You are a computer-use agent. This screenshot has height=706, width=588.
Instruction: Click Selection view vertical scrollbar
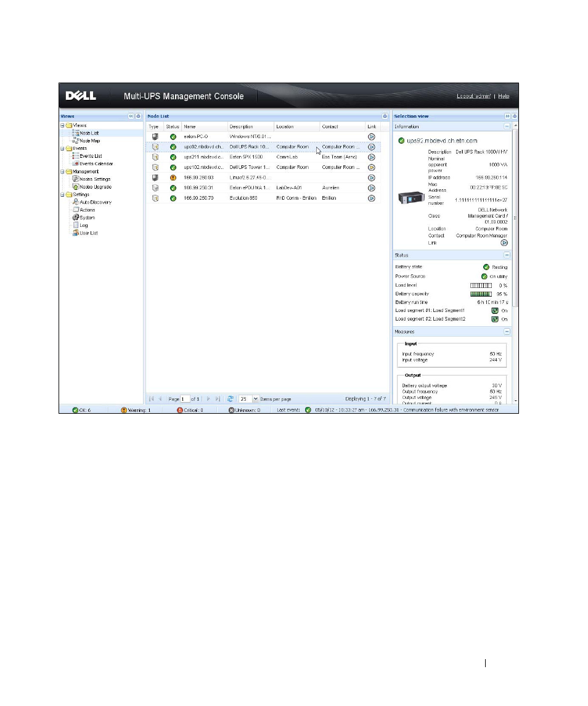coord(515,218)
